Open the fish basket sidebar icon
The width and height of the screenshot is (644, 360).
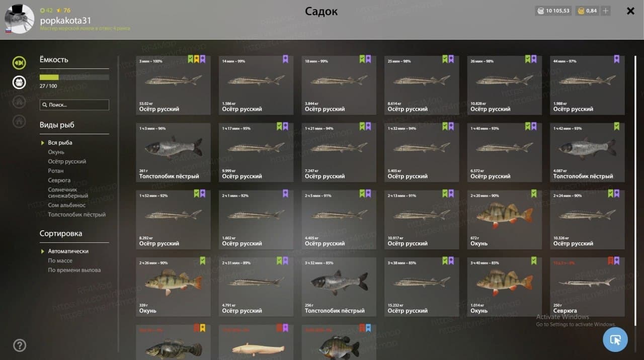(20, 82)
